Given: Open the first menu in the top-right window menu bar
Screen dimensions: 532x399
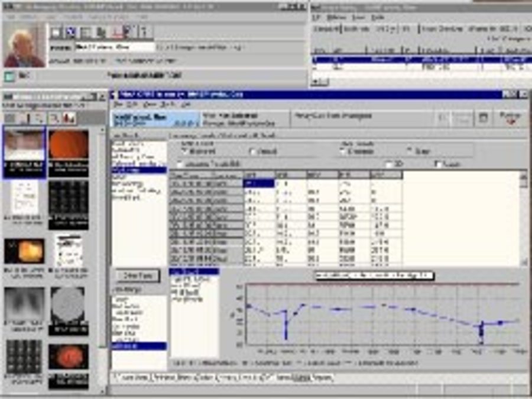Looking at the screenshot, I should (316, 17).
